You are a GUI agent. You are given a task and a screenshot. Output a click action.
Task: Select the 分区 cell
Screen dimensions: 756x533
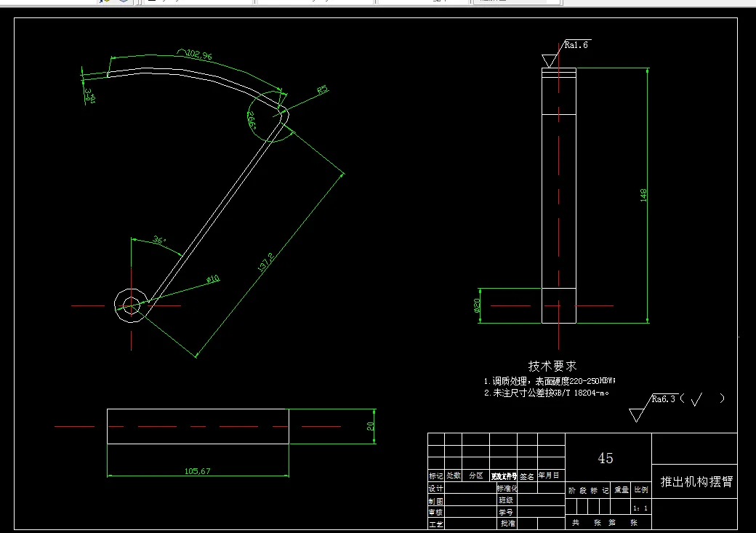tap(476, 476)
